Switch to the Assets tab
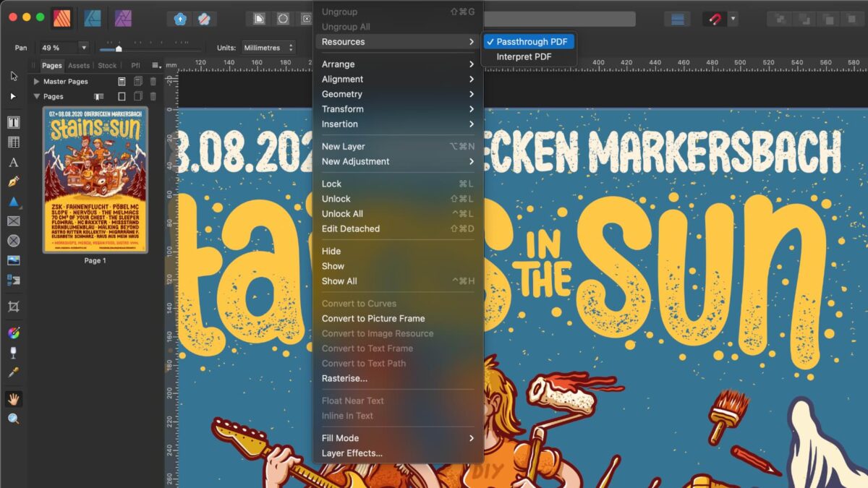 (x=79, y=66)
